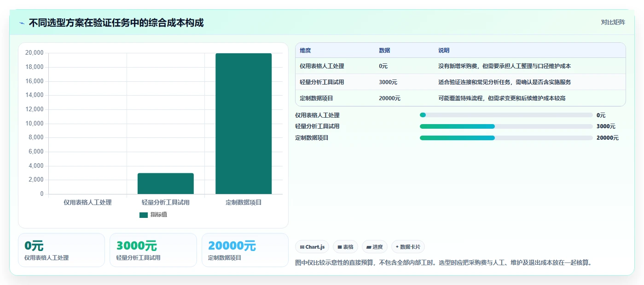Image resolution: width=644 pixels, height=285 pixels.
Task: Select the 20000元 stat card
Action: point(245,250)
